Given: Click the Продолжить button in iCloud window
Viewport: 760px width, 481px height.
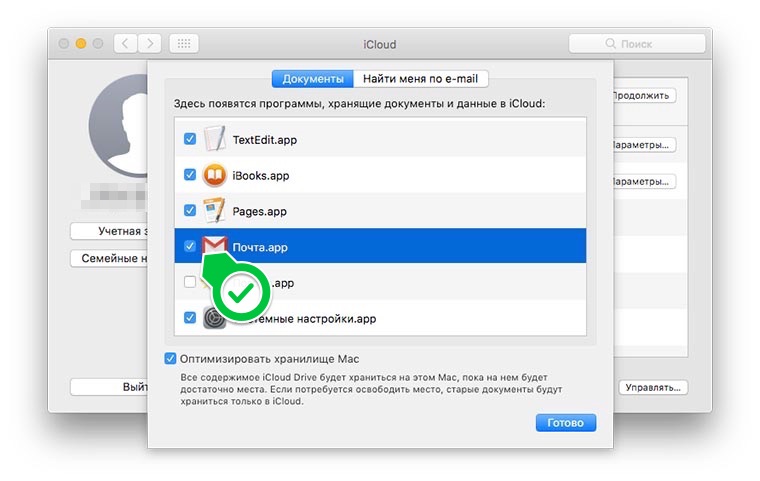Looking at the screenshot, I should coord(643,96).
